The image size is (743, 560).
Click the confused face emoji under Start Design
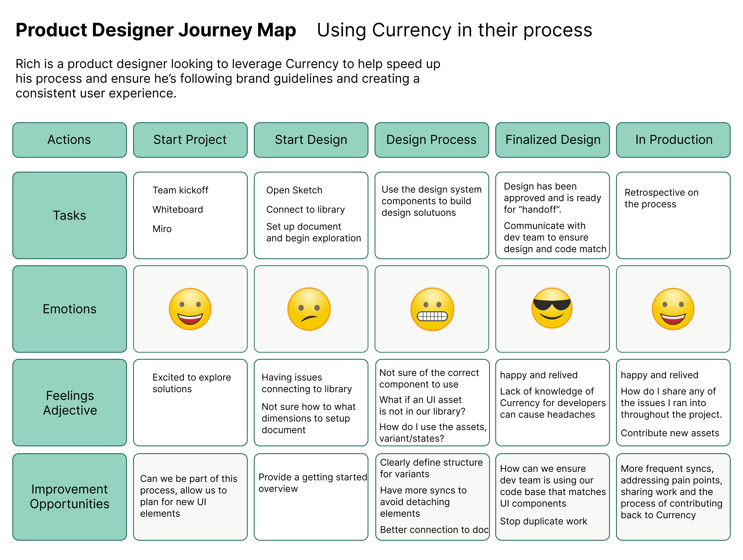click(309, 309)
